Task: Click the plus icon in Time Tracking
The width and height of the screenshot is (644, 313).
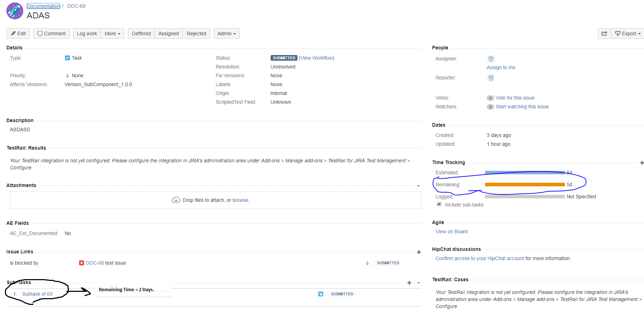Action: tap(642, 163)
